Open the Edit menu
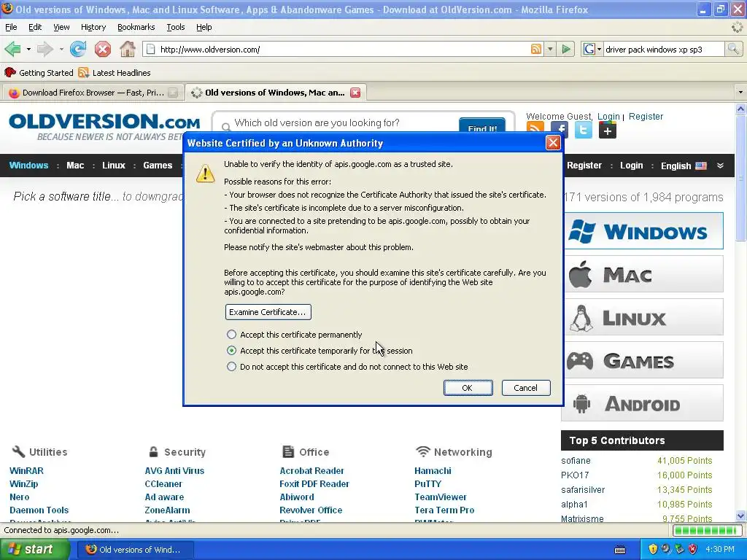The height and width of the screenshot is (560, 747). 35,27
